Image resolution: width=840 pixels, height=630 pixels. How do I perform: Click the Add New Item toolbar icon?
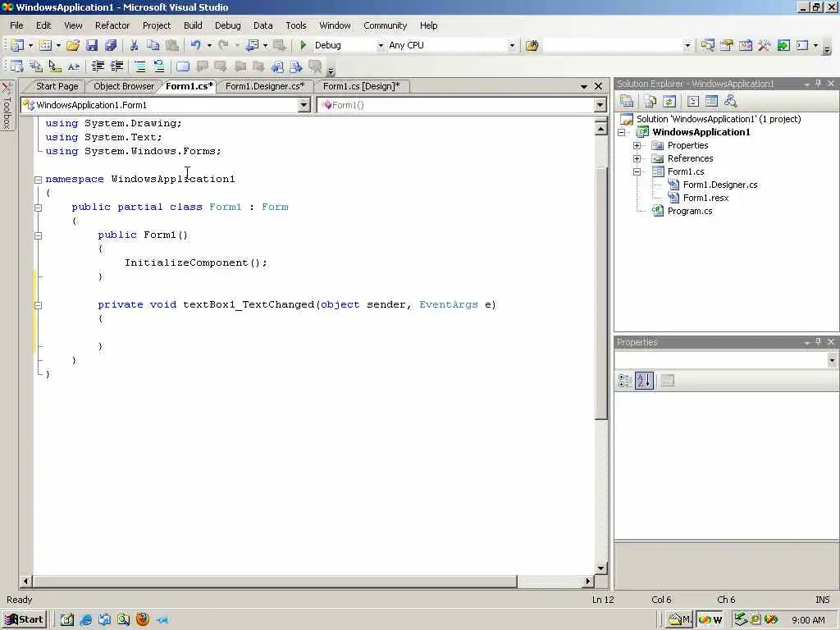(x=46, y=46)
